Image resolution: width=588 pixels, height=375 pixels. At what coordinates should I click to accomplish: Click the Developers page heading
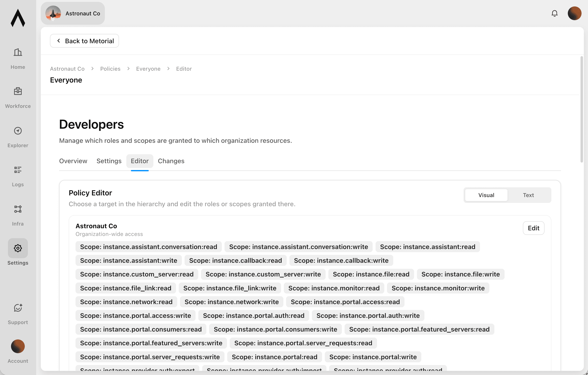[91, 125]
